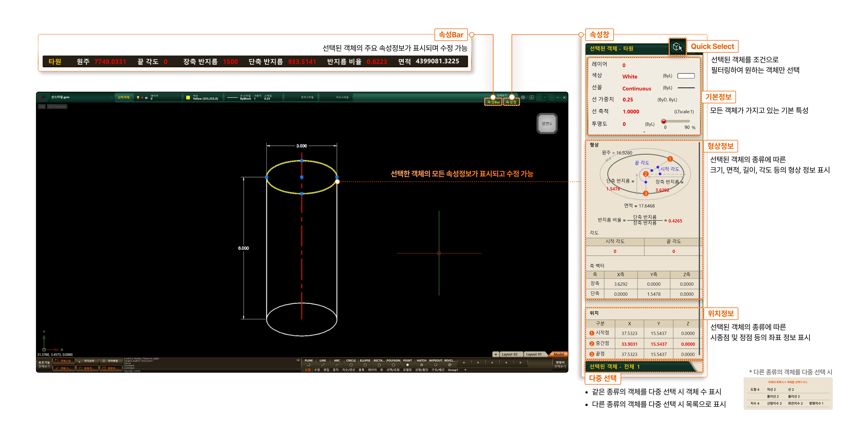
Task: Open the 치수/연산 toolbar tab
Action: (348, 370)
